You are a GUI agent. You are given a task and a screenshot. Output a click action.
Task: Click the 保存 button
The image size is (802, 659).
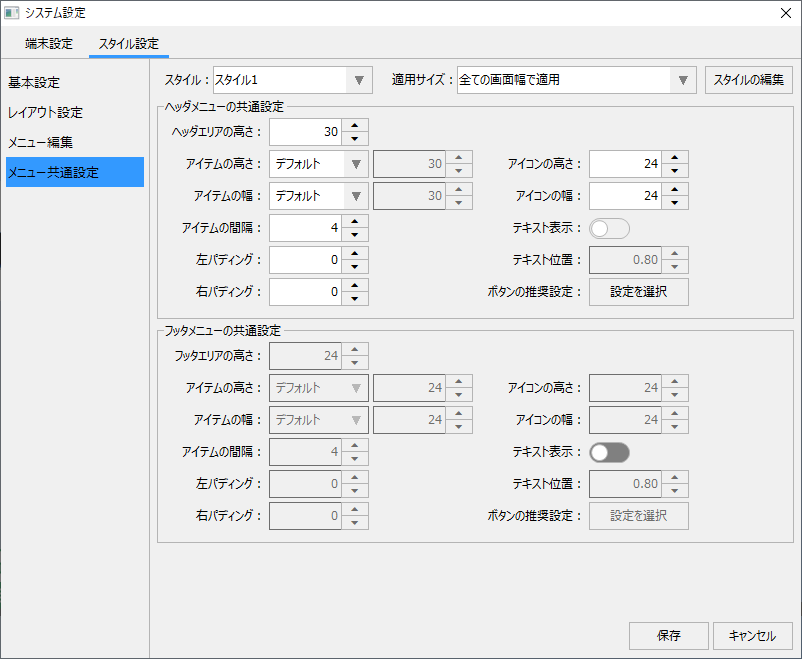click(669, 636)
